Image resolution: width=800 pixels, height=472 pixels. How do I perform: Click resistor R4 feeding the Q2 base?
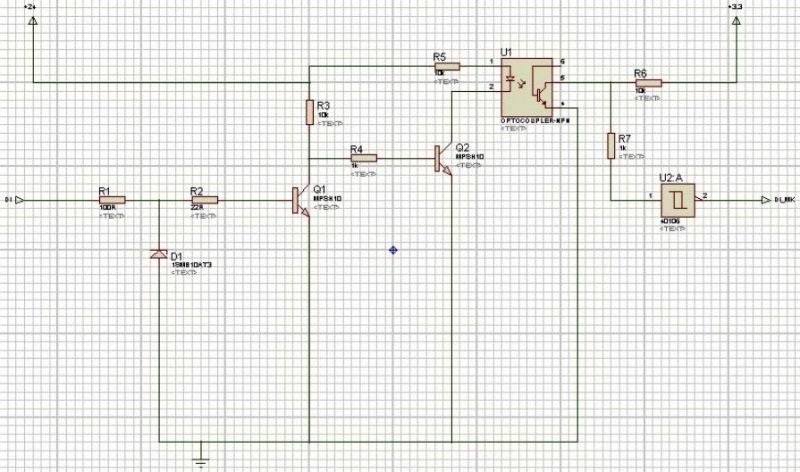tap(363, 158)
